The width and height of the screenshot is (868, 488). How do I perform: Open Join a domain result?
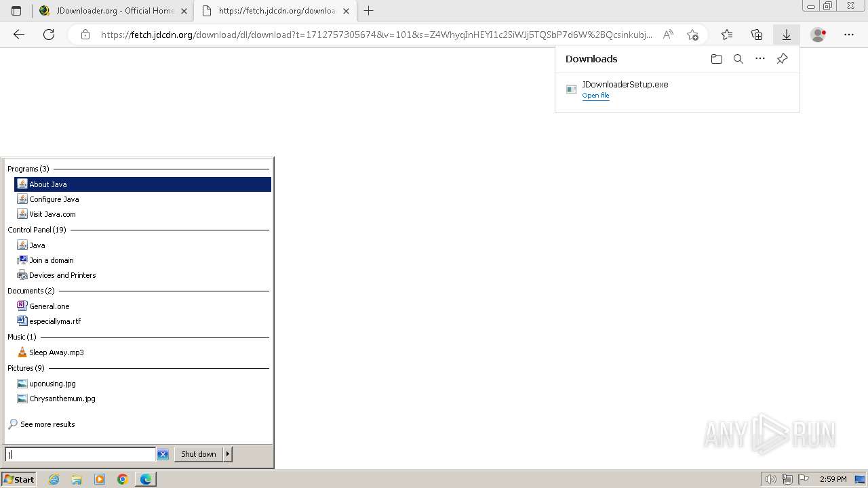[142, 260]
